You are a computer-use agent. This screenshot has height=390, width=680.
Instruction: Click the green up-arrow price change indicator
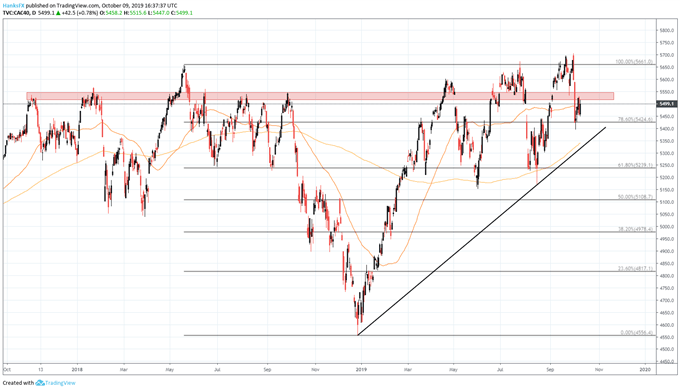58,13
